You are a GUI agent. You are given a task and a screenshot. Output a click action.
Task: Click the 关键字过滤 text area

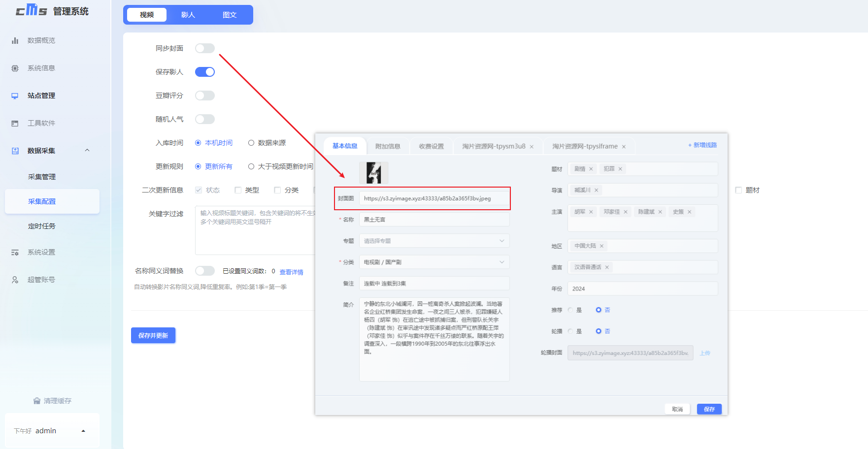tap(255, 230)
